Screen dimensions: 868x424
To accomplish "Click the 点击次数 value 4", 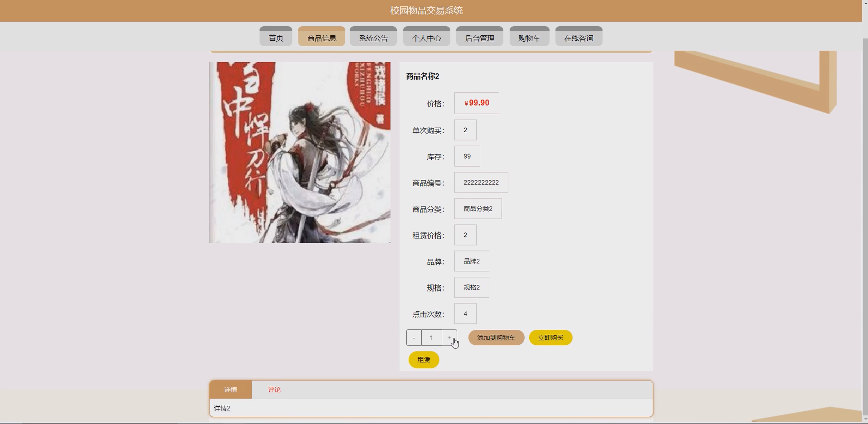I will 465,314.
